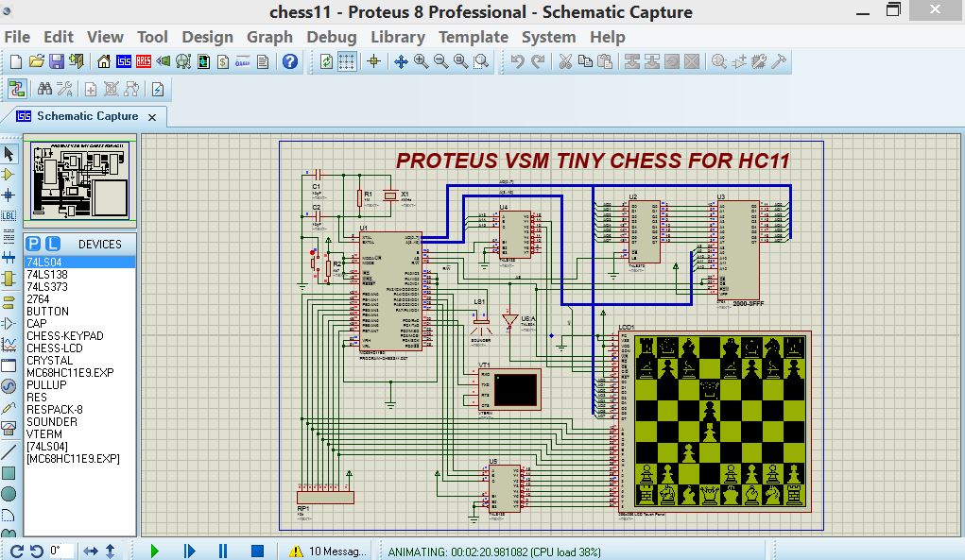
Task: Select the selection arrow mode
Action: 9,154
